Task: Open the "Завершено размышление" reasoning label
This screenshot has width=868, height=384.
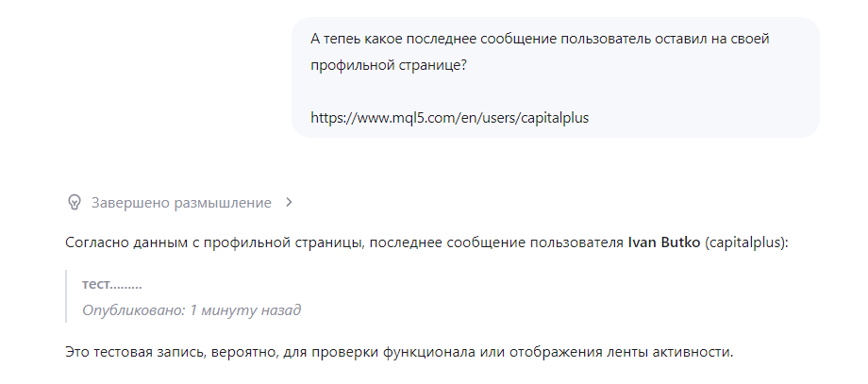Action: [x=181, y=203]
